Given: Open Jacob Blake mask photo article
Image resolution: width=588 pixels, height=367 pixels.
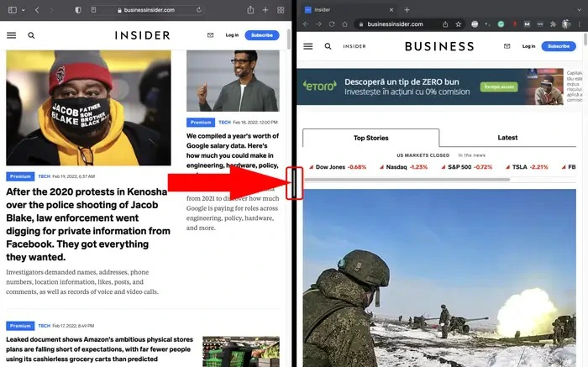Looking at the screenshot, I should 88,108.
